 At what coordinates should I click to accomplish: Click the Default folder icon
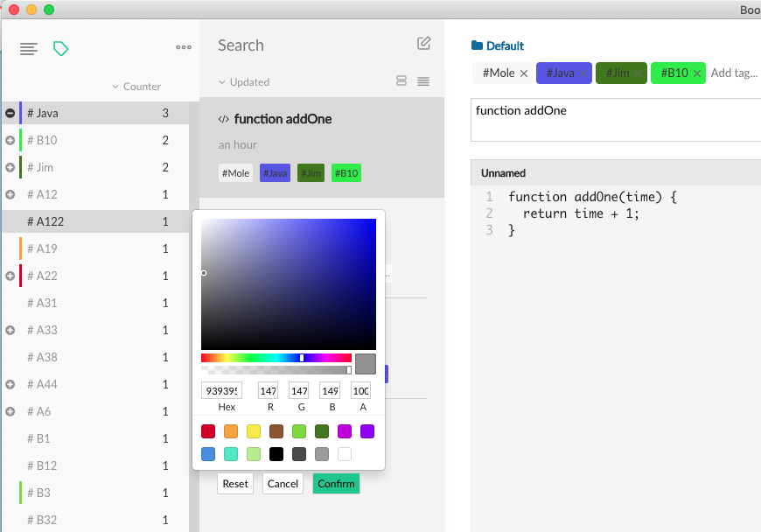click(477, 45)
